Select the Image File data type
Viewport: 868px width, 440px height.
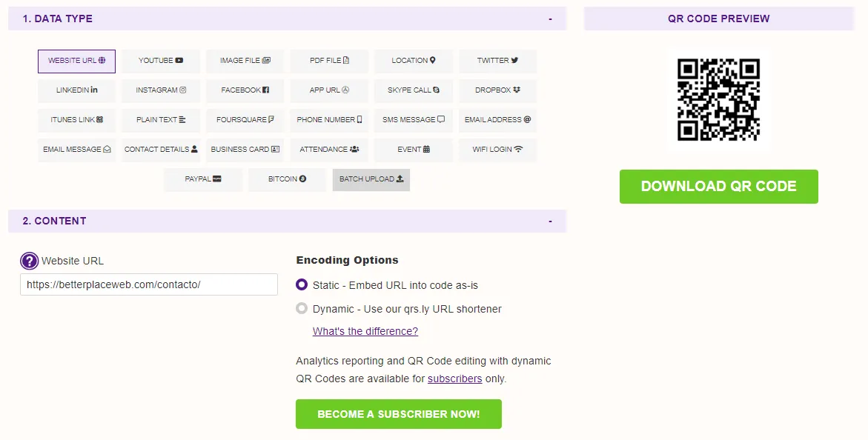click(245, 61)
